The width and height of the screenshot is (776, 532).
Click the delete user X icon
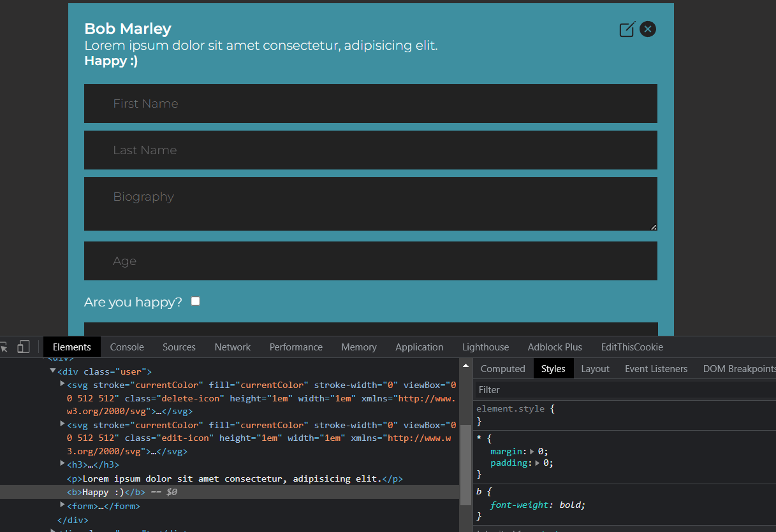tap(648, 29)
